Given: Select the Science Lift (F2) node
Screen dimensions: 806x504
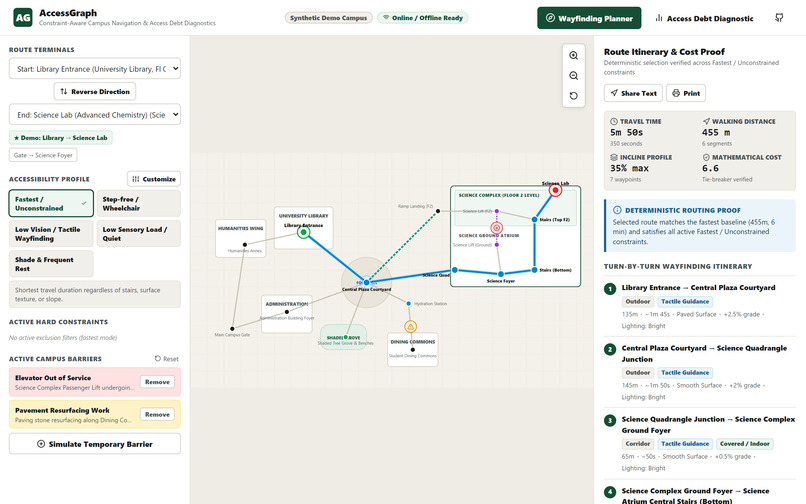Looking at the screenshot, I should [x=497, y=211].
